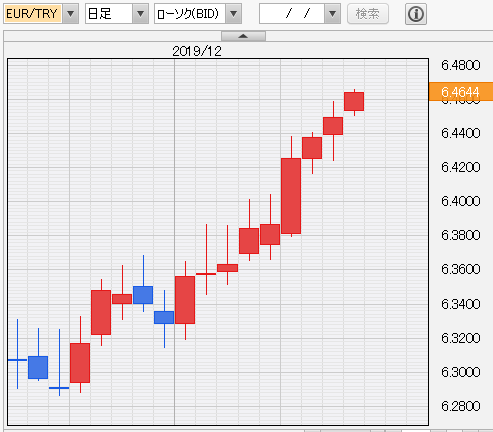This screenshot has height=432, width=493.
Task: Open the EUR/TRY currency pair dropdown
Action: click(x=71, y=14)
